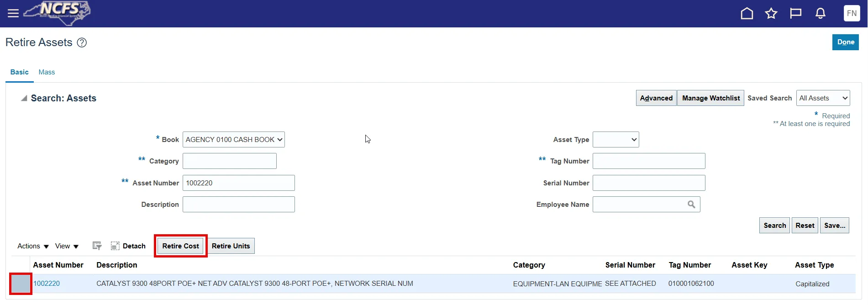Click the Query By Example icon
This screenshot has height=305, width=868.
coord(97,246)
